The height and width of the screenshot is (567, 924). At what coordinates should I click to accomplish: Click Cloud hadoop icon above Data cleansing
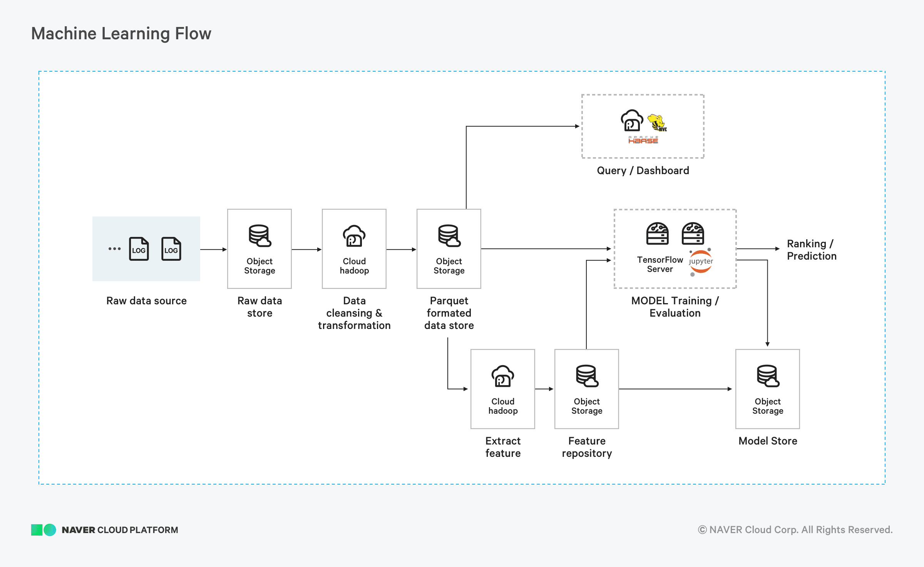pos(354,236)
